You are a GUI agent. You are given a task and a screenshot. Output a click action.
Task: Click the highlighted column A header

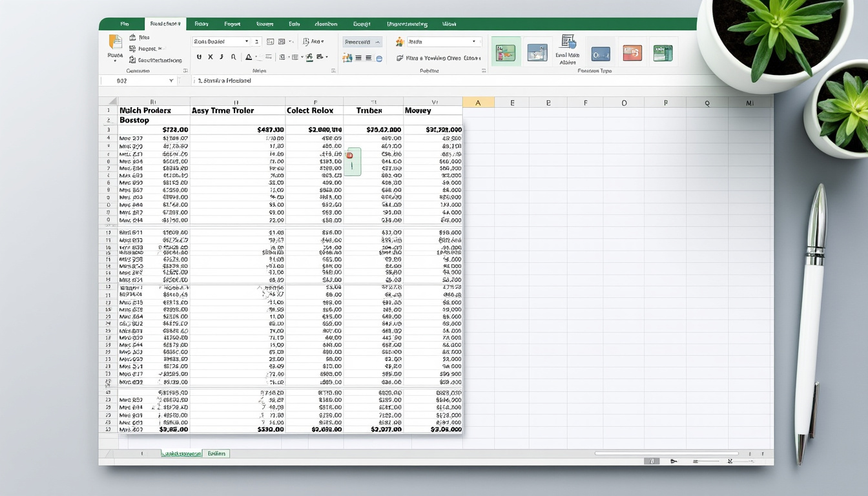point(479,102)
